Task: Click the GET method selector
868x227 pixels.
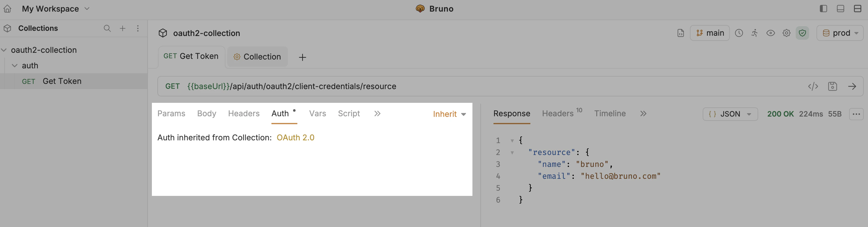Action: coord(173,86)
